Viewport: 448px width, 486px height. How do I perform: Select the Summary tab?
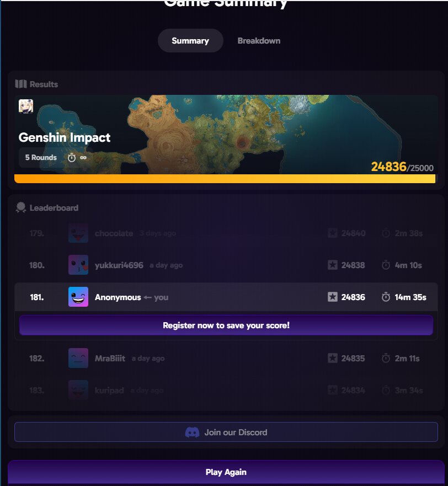point(190,41)
